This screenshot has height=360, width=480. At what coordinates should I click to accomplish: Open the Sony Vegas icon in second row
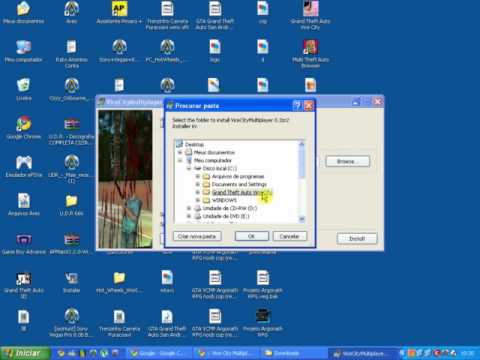coord(119,52)
